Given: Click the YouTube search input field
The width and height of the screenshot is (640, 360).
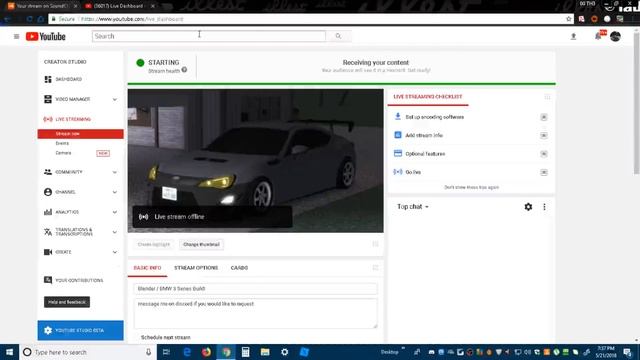Looking at the screenshot, I should point(209,36).
